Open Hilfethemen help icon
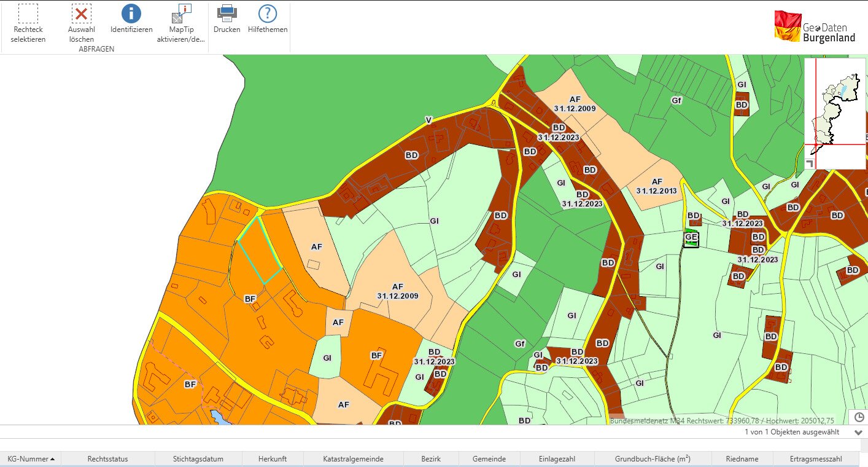This screenshot has width=868, height=467. tap(268, 18)
